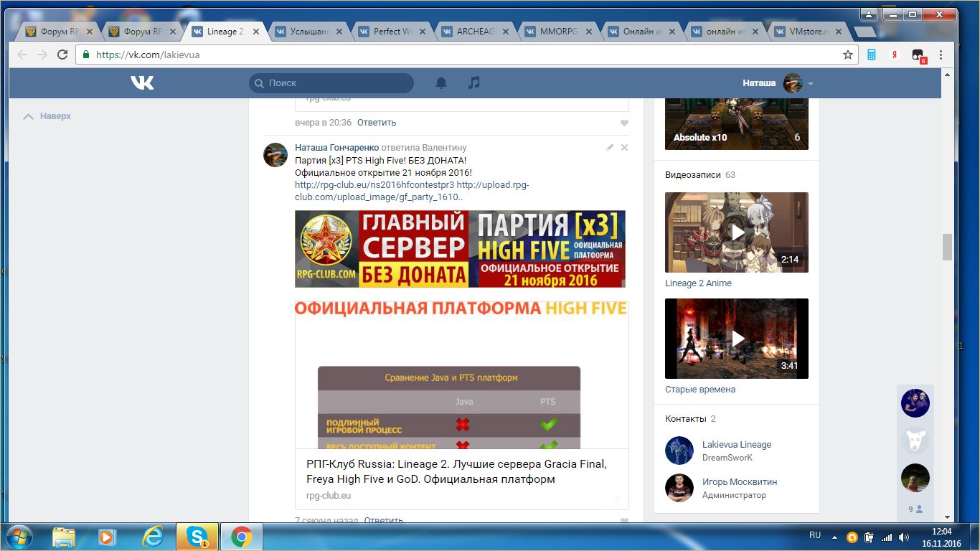
Task: Play the Старые времена video
Action: coord(737,339)
